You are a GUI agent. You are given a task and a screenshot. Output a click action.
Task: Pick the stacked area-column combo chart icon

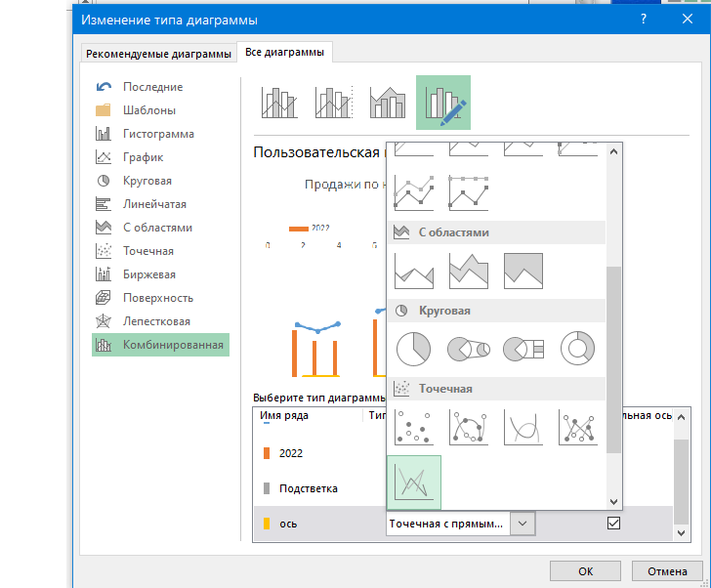(x=388, y=102)
